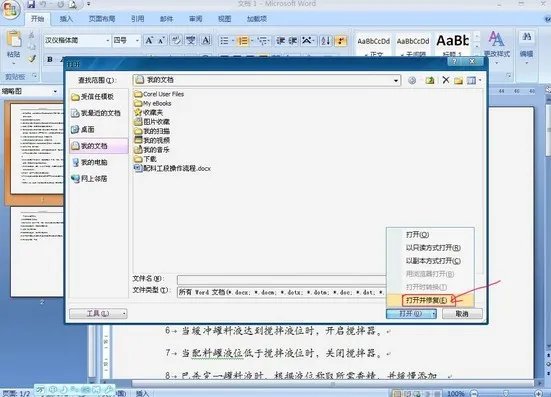Click the Decrease Indent icon
The height and width of the screenshot is (397, 551).
[280, 41]
